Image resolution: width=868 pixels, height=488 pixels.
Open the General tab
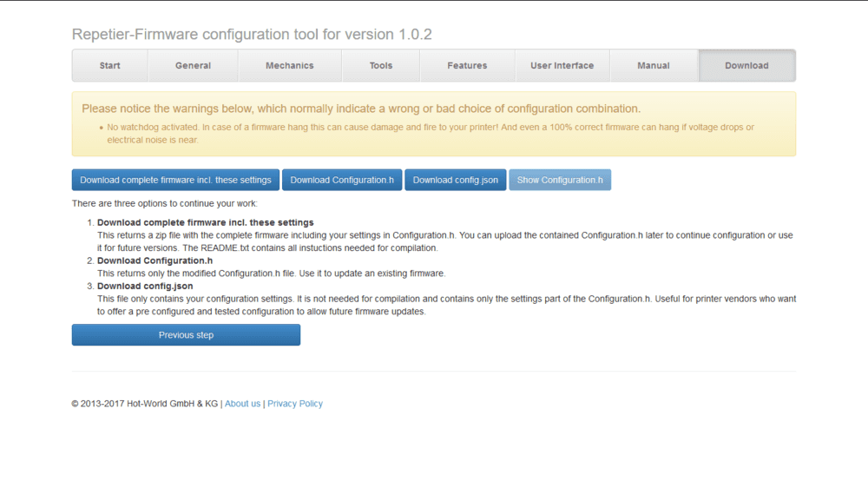[193, 66]
